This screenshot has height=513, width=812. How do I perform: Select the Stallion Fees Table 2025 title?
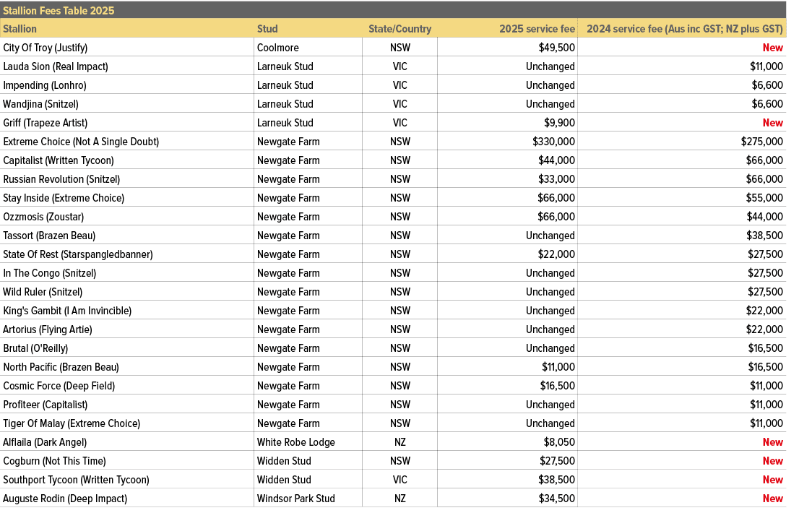(x=59, y=10)
